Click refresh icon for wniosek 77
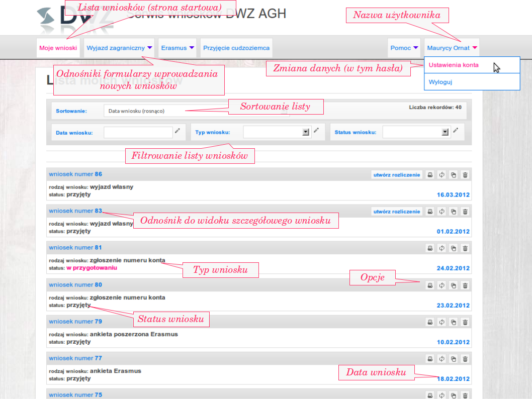This screenshot has width=532, height=399. click(x=442, y=359)
